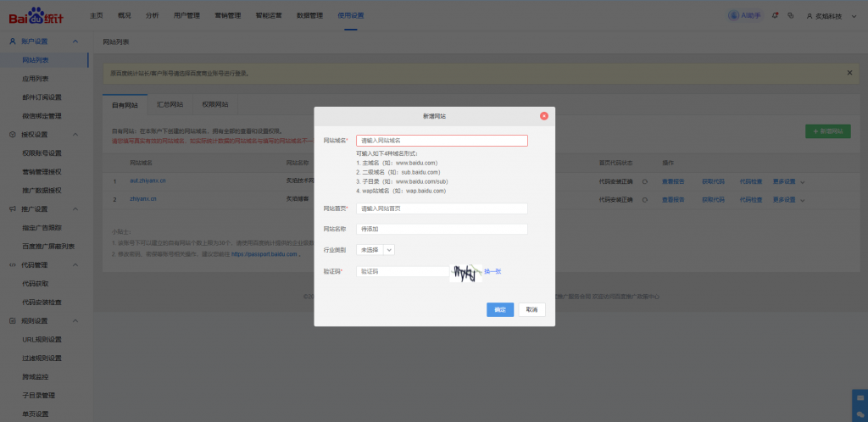Click the notification bell icon
This screenshot has height=422, width=868.
pos(775,15)
